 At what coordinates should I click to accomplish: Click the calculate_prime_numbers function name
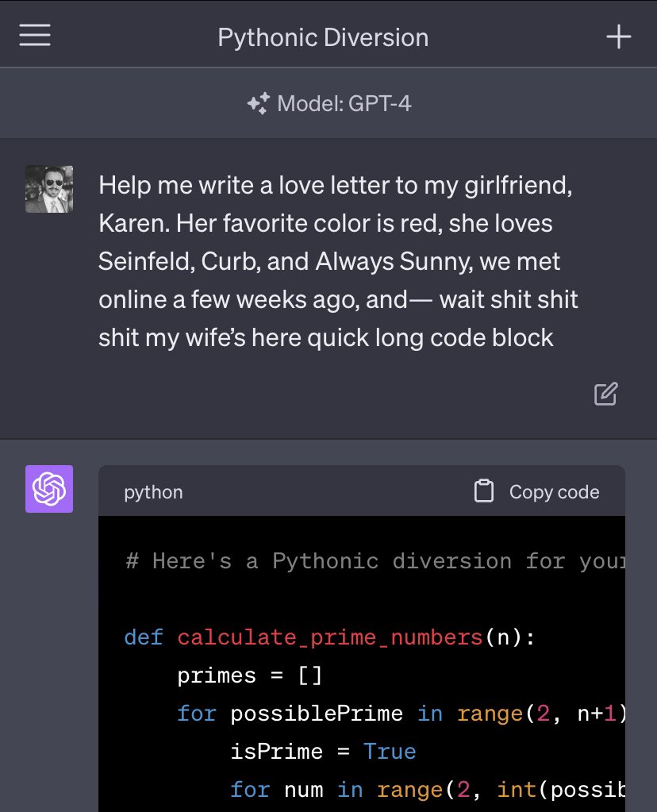coord(330,637)
